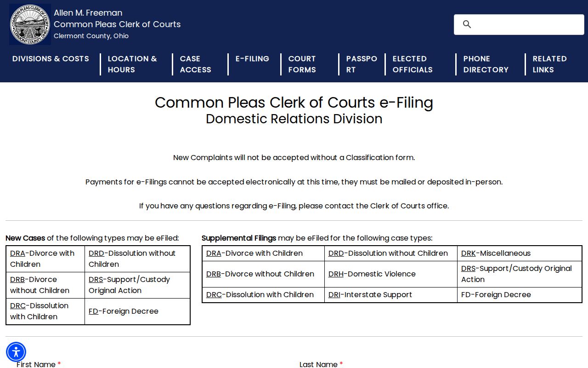Click the Allen M. Freeman site title
The width and height of the screenshot is (588, 368).
click(88, 13)
